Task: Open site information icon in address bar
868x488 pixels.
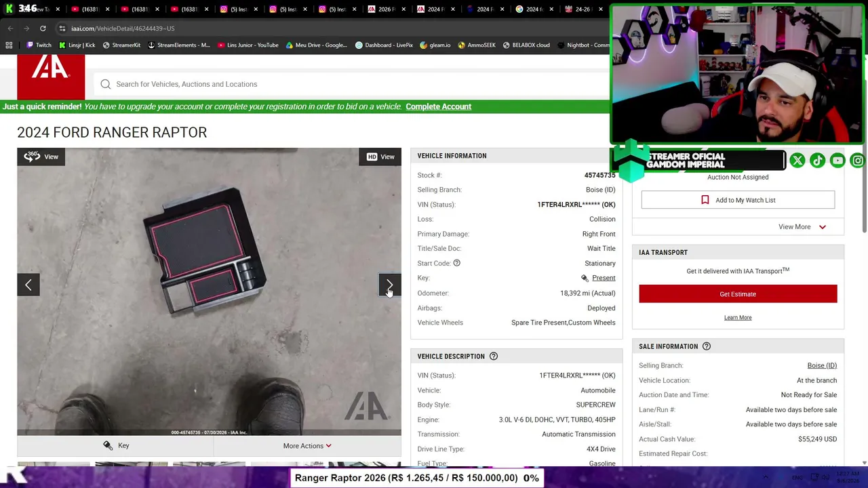Action: coord(62,28)
